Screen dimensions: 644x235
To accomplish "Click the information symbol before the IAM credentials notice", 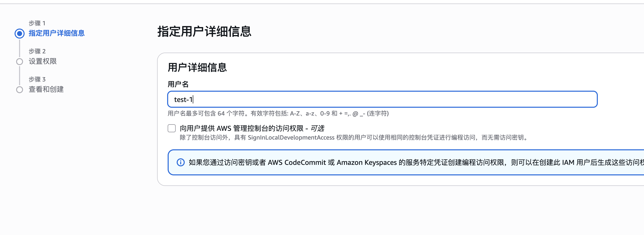I will pos(180,163).
